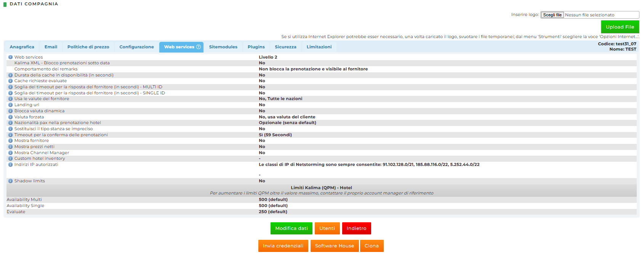Click 'DATI COMPAGNIA' heading
644x263 pixels.
point(34,4)
